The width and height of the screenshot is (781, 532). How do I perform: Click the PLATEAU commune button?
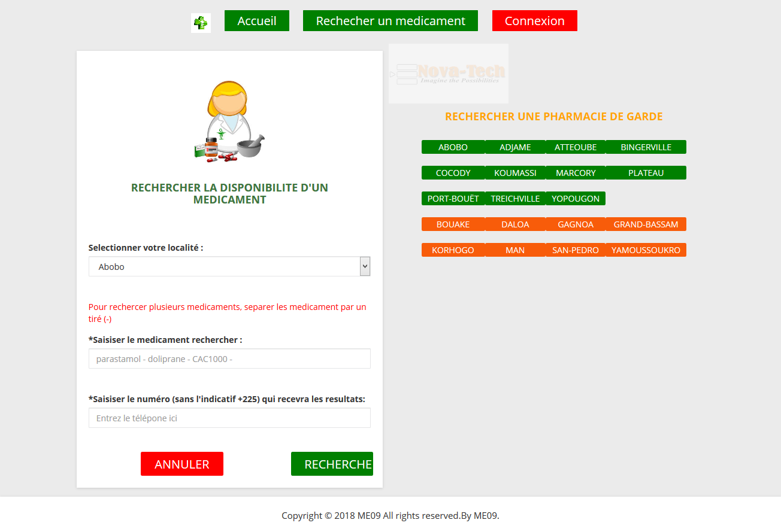pyautogui.click(x=646, y=173)
